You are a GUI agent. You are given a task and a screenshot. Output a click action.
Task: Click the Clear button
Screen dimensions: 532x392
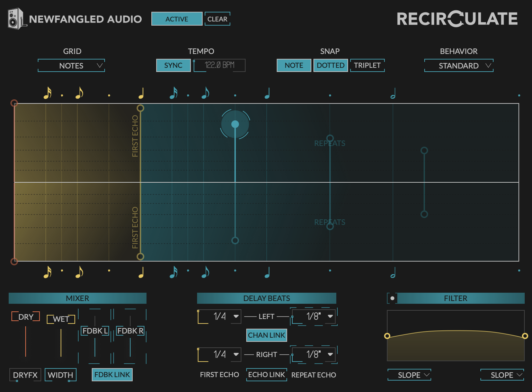[x=217, y=19]
